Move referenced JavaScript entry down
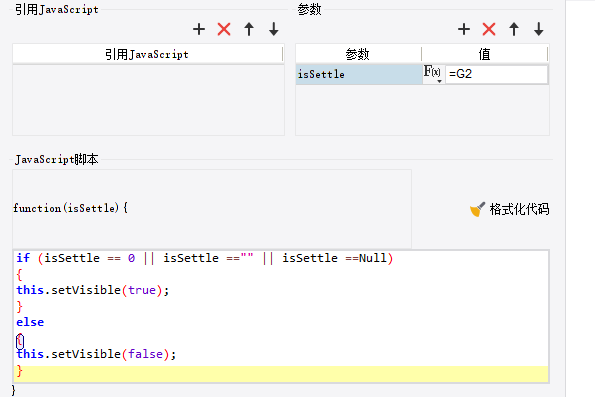The image size is (595, 397). (274, 29)
